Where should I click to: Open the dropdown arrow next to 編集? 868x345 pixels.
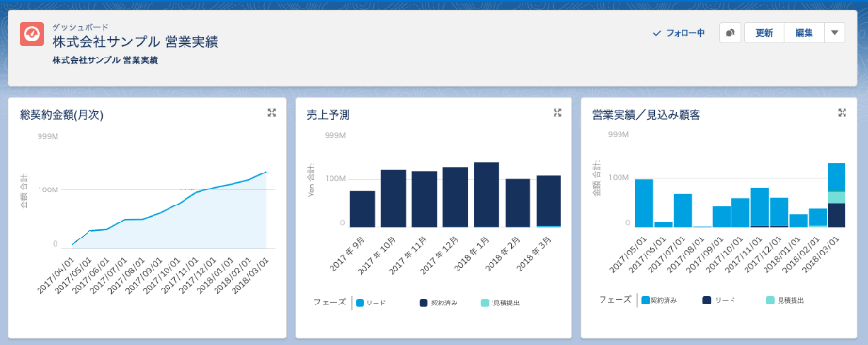(x=835, y=33)
